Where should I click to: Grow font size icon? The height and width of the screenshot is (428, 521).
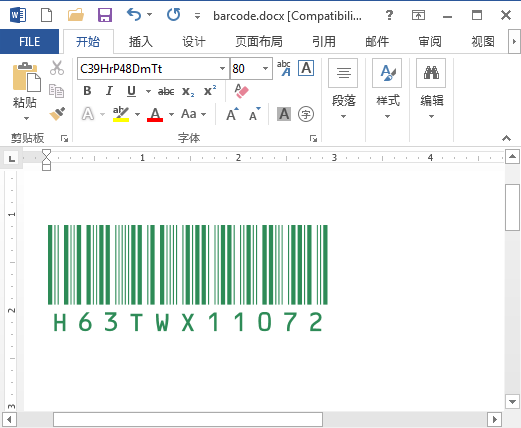pos(232,114)
